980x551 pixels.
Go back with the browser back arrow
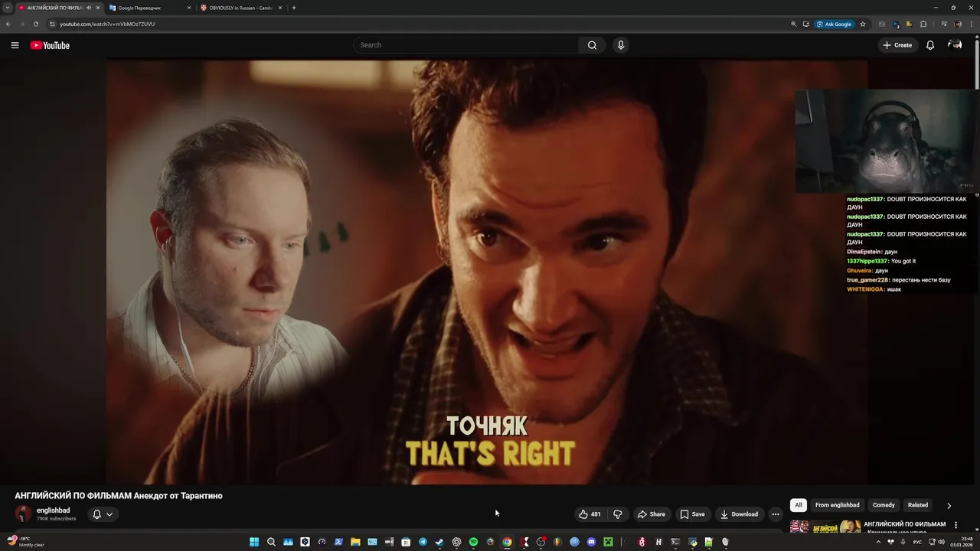point(8,24)
